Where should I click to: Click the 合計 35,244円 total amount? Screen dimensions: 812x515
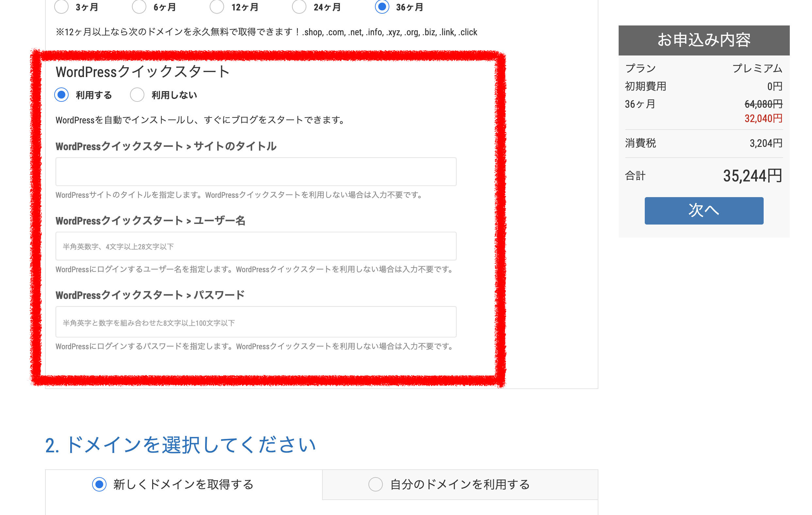[x=752, y=176]
